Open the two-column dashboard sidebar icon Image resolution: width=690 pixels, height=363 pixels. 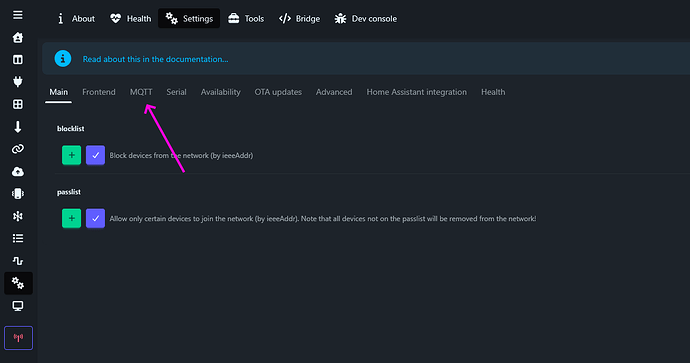click(x=18, y=59)
